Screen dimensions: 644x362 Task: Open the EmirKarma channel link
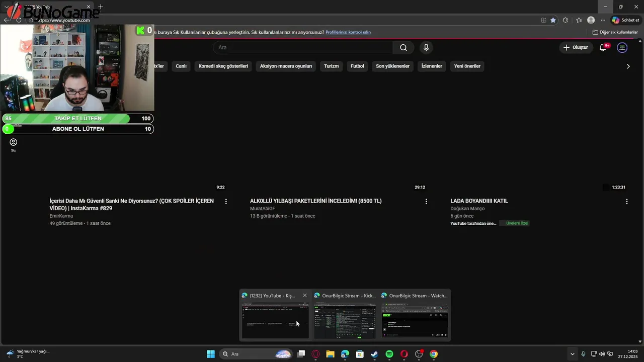61,216
